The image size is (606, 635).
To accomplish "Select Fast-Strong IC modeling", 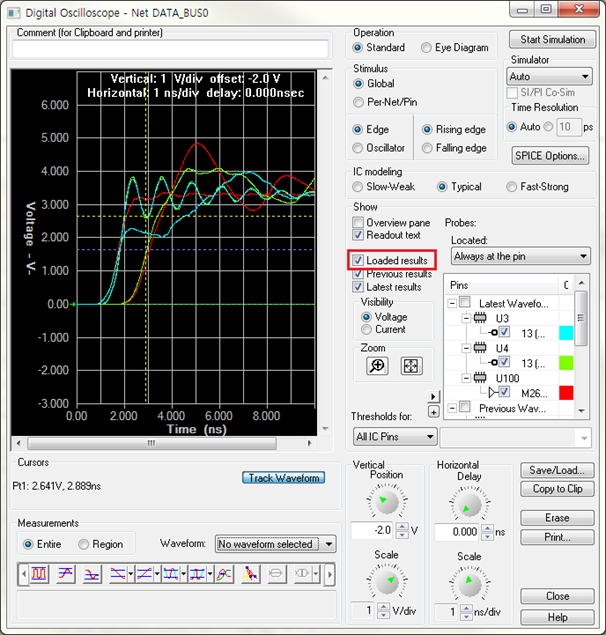I will [x=512, y=187].
